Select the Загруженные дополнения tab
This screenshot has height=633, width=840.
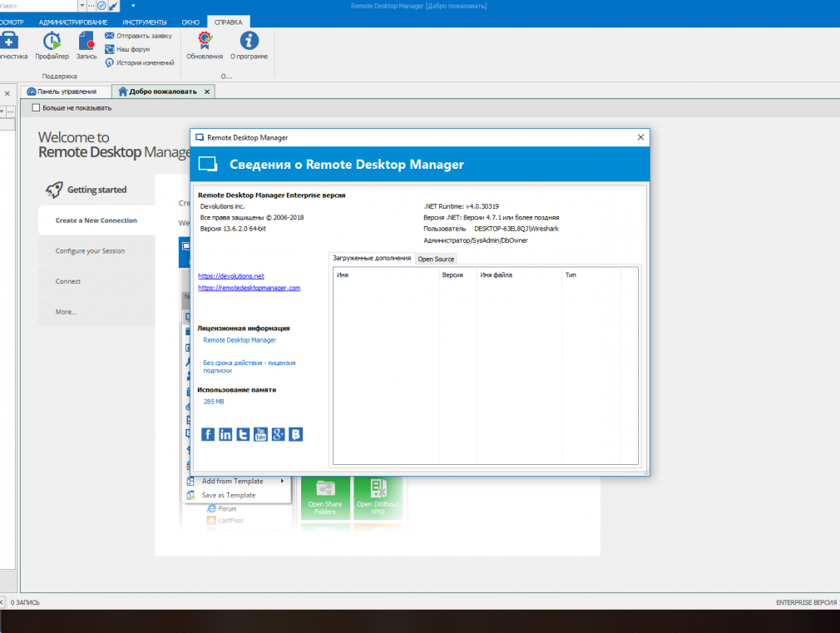pyautogui.click(x=372, y=258)
